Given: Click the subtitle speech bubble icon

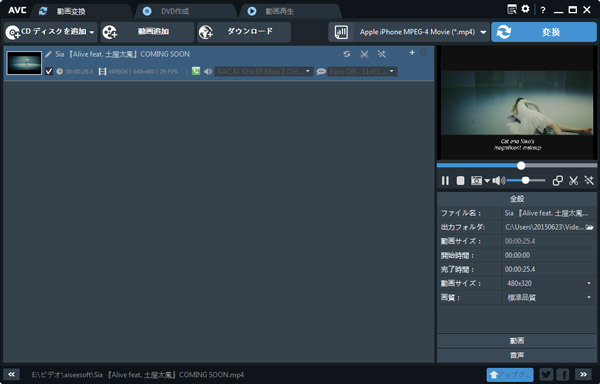Looking at the screenshot, I should tap(321, 72).
